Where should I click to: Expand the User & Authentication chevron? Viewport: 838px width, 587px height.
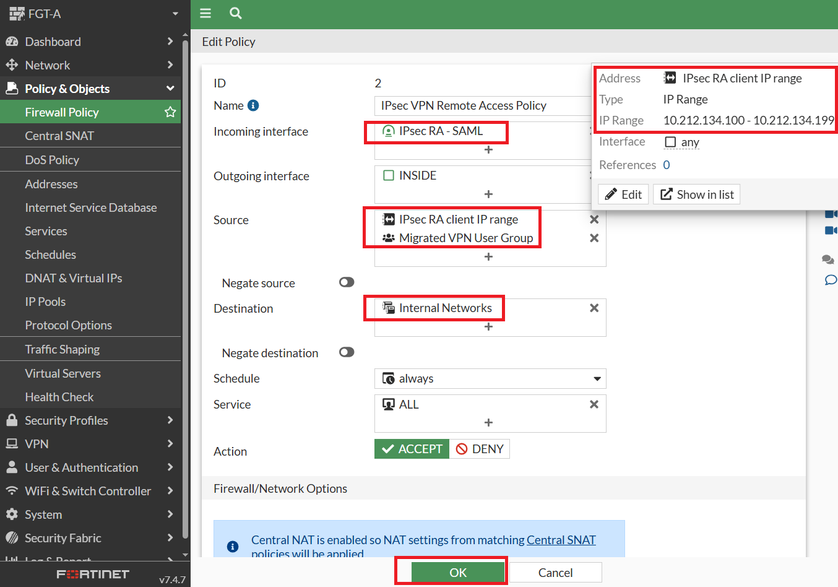pos(170,467)
